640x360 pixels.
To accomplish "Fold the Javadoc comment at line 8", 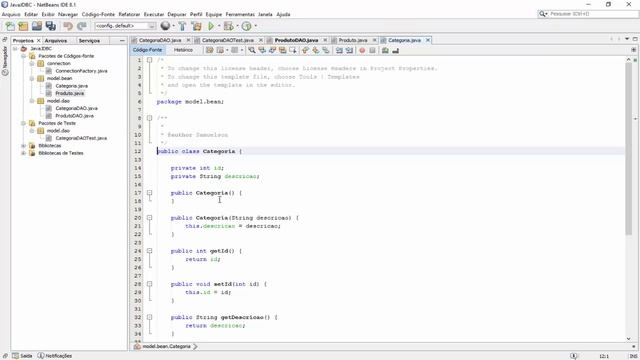I will (149, 118).
